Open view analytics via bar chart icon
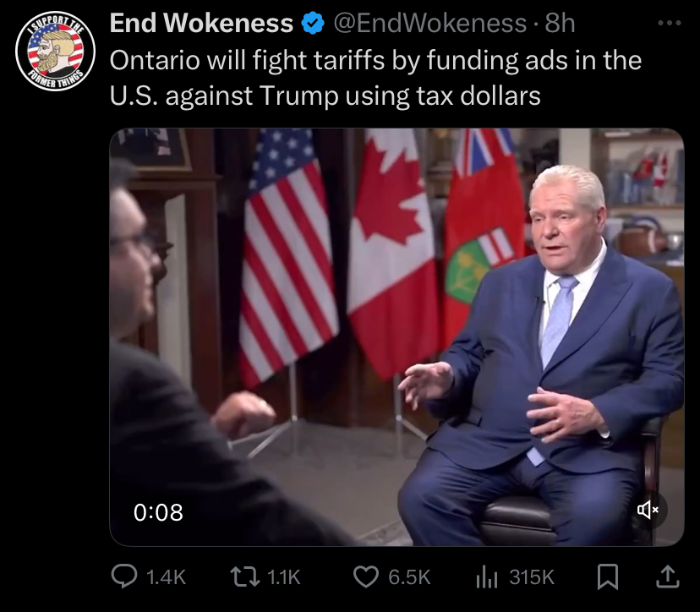Screen dimensions: 700x612 (x=487, y=577)
